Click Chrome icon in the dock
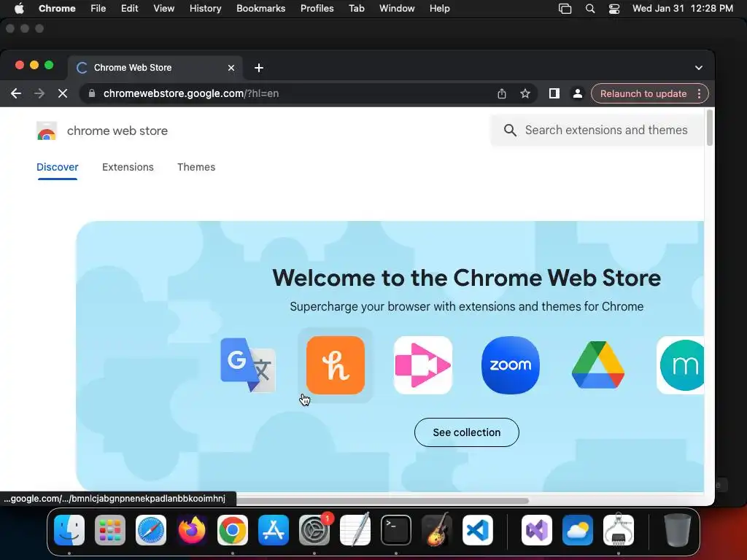Image resolution: width=747 pixels, height=560 pixels. click(233, 530)
